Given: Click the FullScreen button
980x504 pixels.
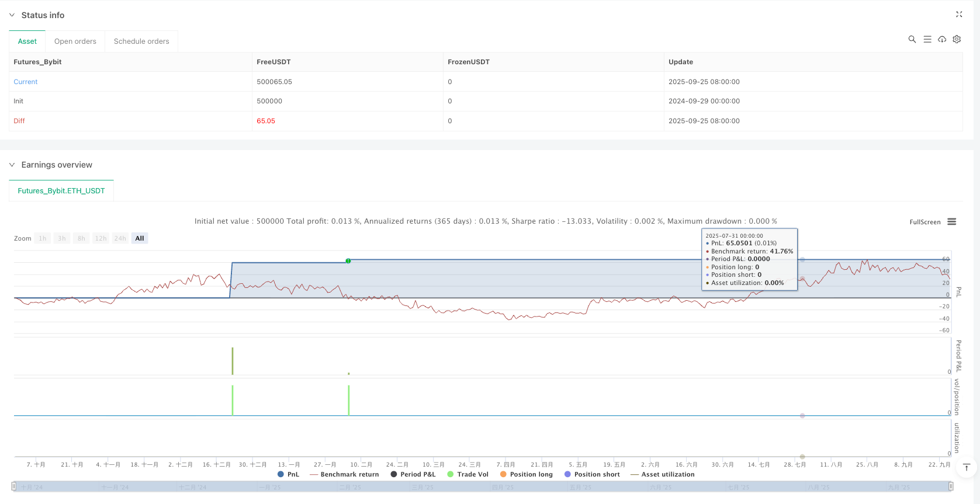Looking at the screenshot, I should [x=924, y=222].
